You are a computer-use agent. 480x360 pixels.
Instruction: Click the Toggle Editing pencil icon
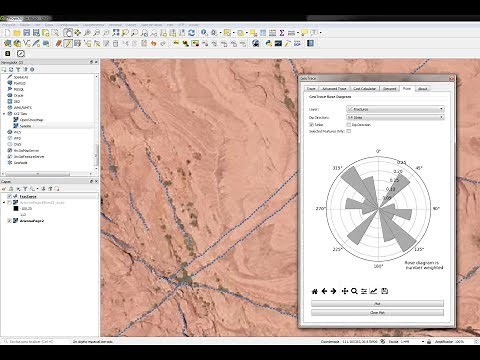[68, 43]
